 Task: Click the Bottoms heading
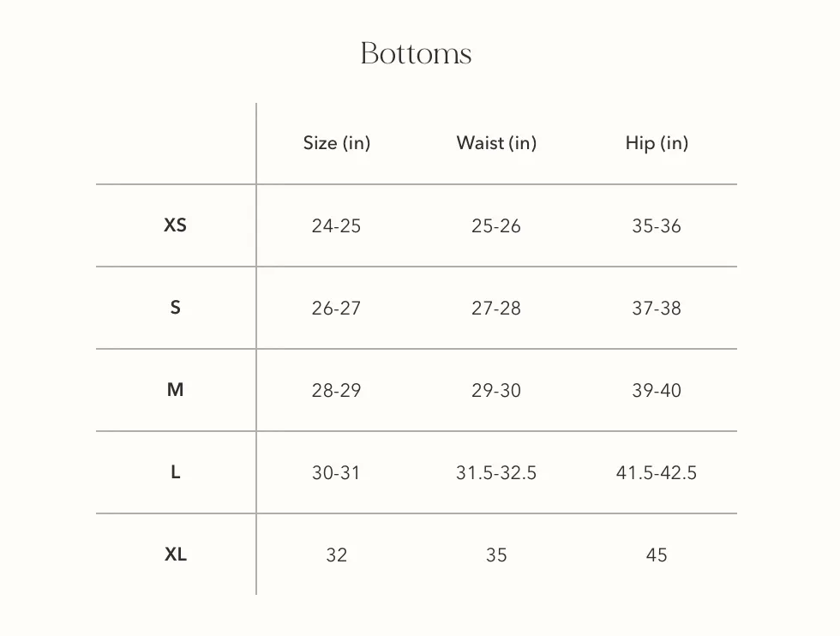(x=416, y=54)
